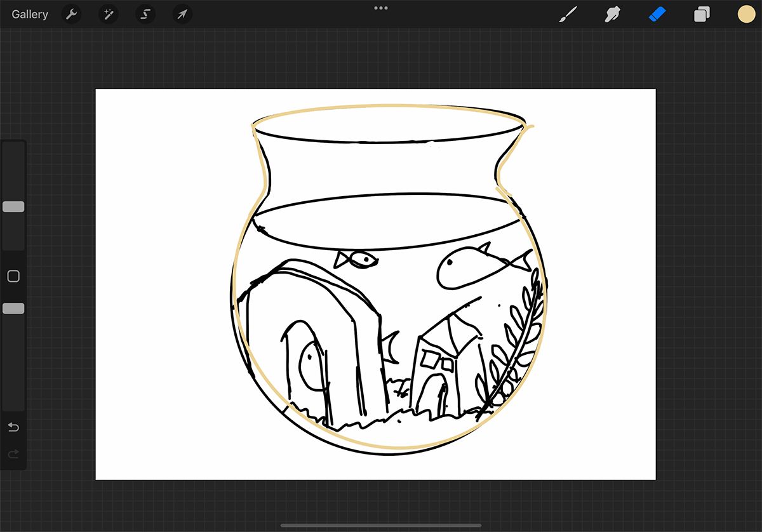Tap the active blue Eraser tool
762x532 pixels.
[657, 14]
